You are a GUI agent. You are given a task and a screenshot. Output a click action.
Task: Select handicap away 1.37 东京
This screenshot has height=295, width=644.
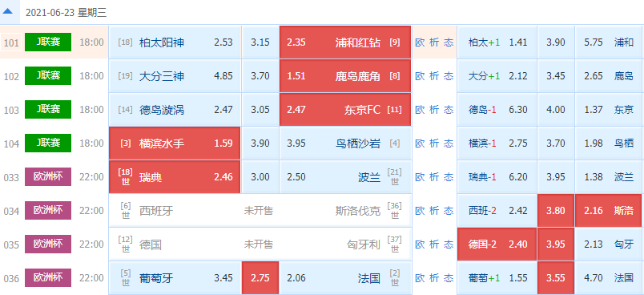point(608,110)
